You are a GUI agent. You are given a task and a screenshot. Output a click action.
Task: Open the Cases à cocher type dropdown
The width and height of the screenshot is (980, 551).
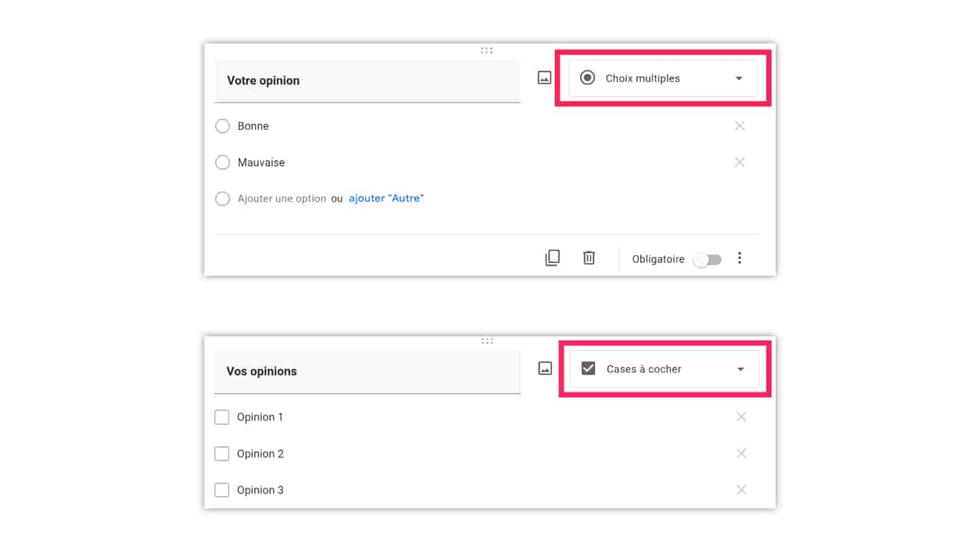click(x=664, y=369)
